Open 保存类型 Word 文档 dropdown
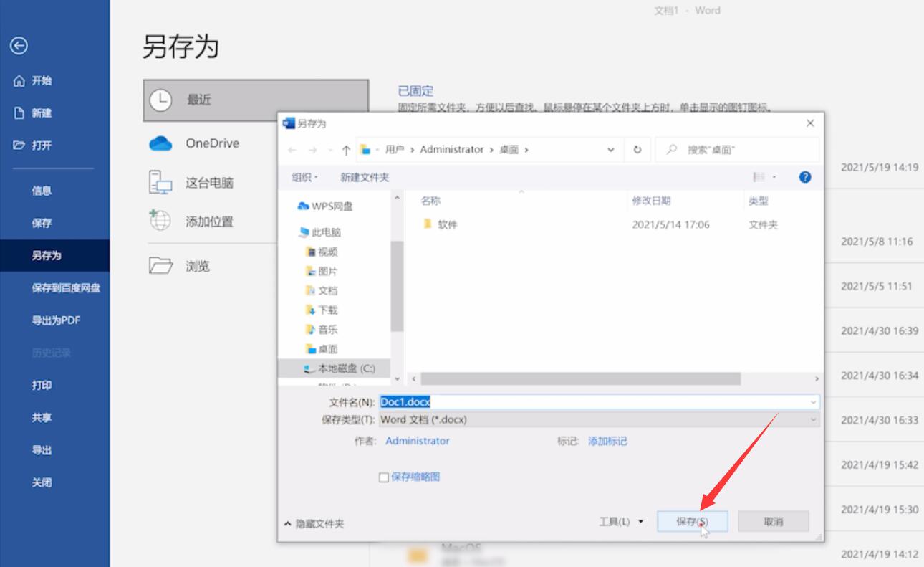The width and height of the screenshot is (924, 567). 598,419
